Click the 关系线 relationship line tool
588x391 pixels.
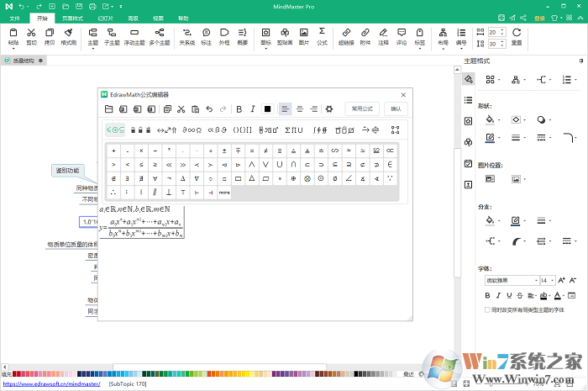coord(186,35)
